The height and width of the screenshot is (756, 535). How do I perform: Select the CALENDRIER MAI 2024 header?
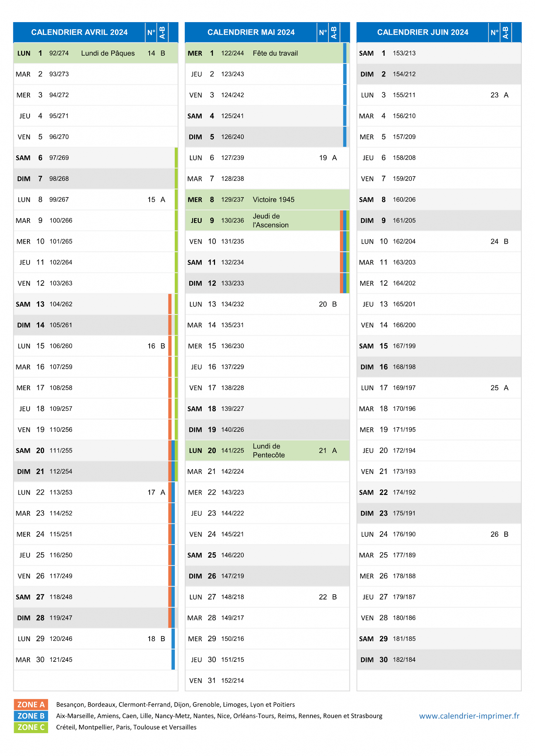click(x=251, y=32)
